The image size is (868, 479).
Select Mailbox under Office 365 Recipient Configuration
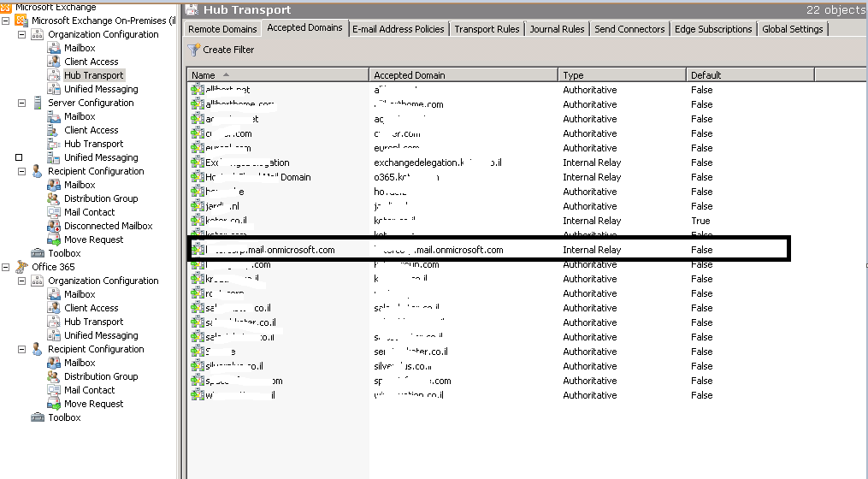tap(80, 363)
